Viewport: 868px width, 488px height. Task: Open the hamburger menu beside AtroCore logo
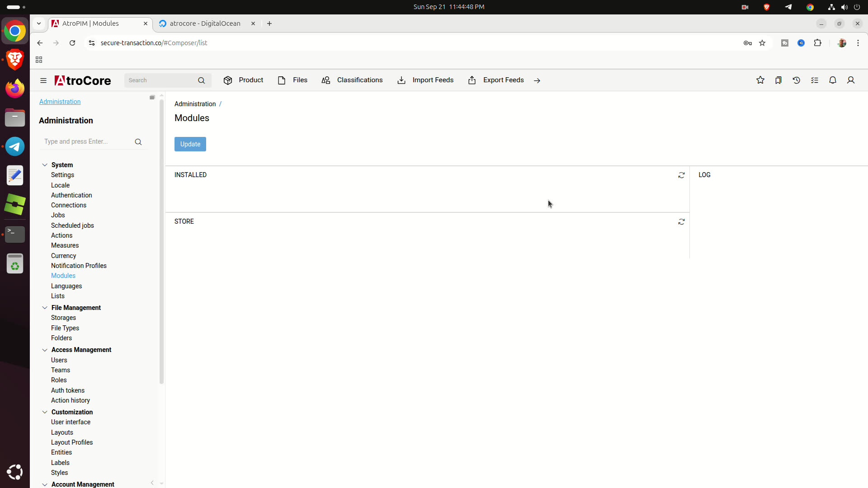coord(43,80)
